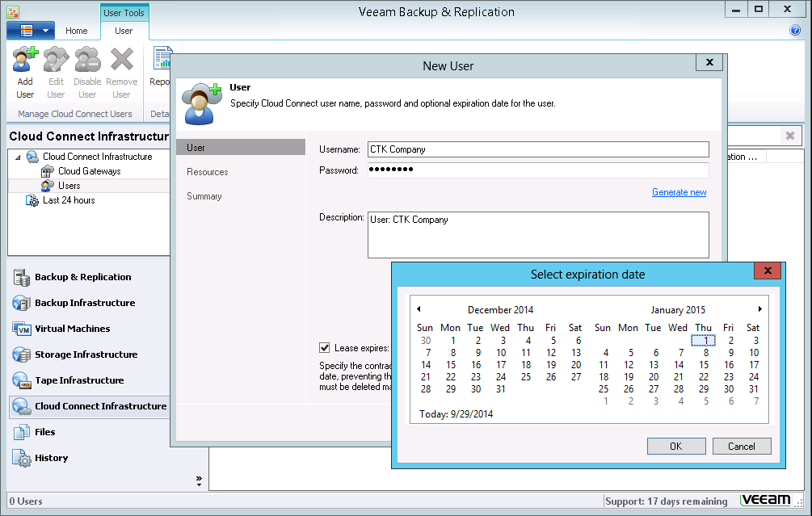Click the Veeam logo in status bar
The height and width of the screenshot is (516, 812).
(765, 500)
